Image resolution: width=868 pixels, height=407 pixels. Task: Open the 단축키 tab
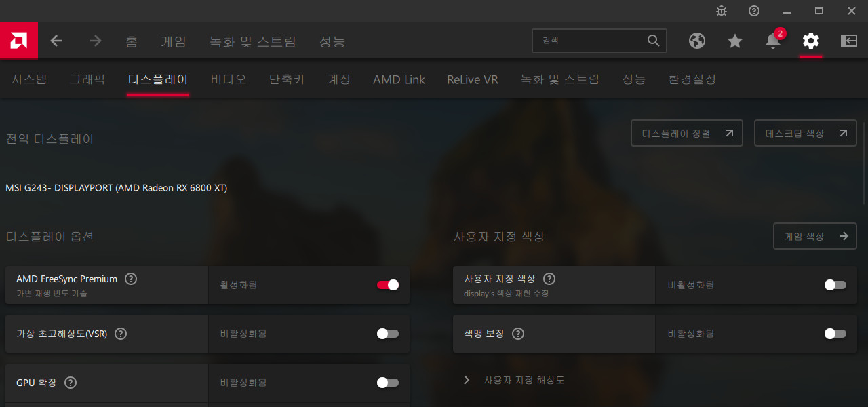[287, 79]
